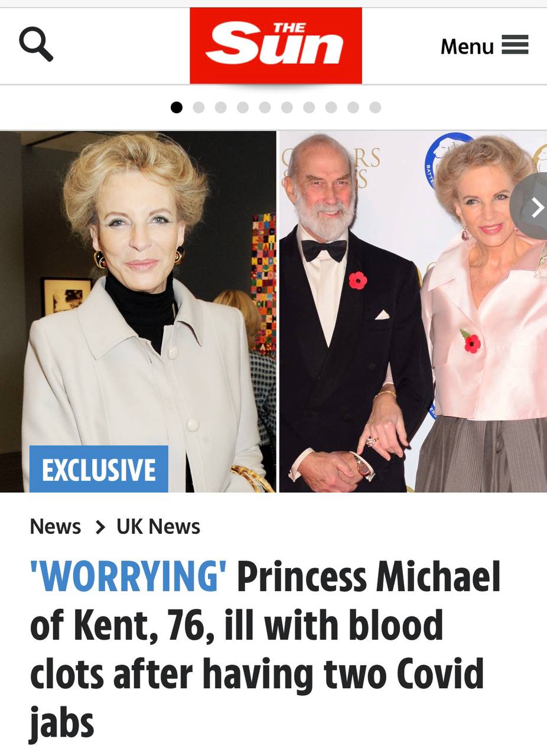Image resolution: width=547 pixels, height=756 pixels.
Task: Select the seventh carousel dot
Action: tap(309, 107)
